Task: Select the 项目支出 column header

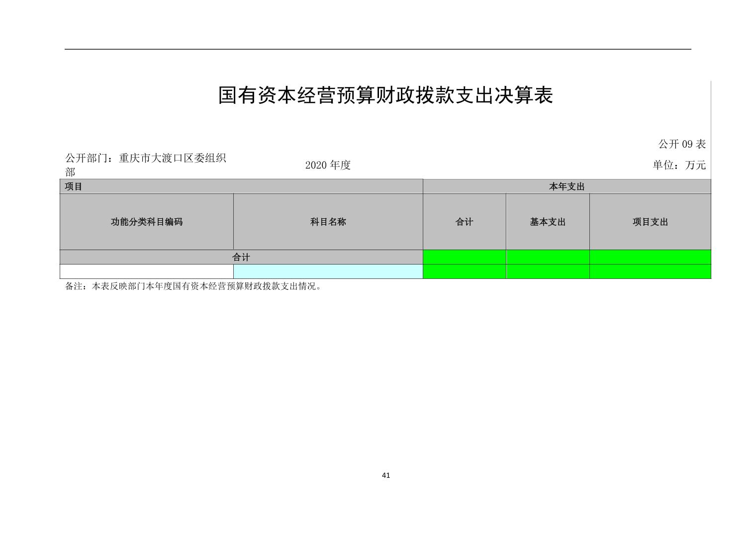Action: tap(650, 222)
